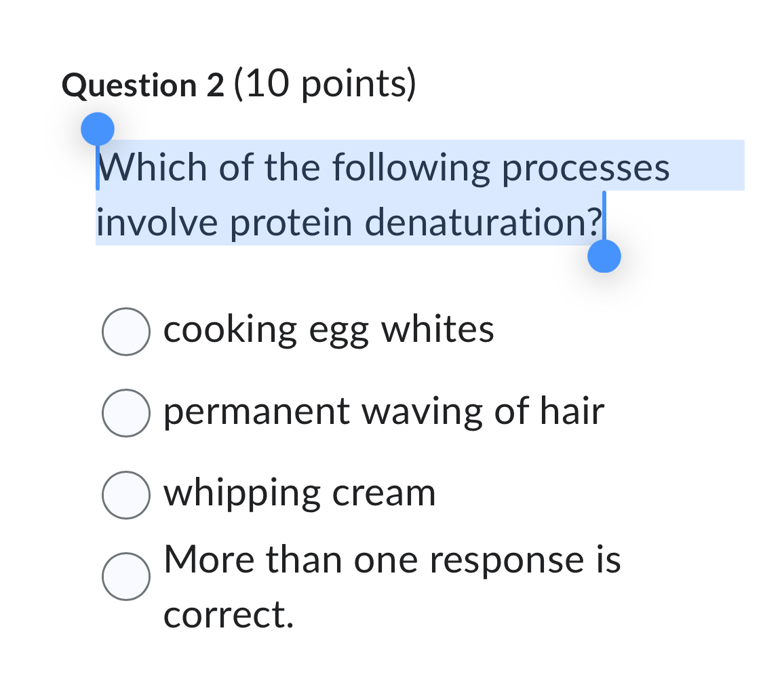Select the radio button for cooking egg whites
Viewport: 784px width, 698px height.
pyautogui.click(x=126, y=330)
